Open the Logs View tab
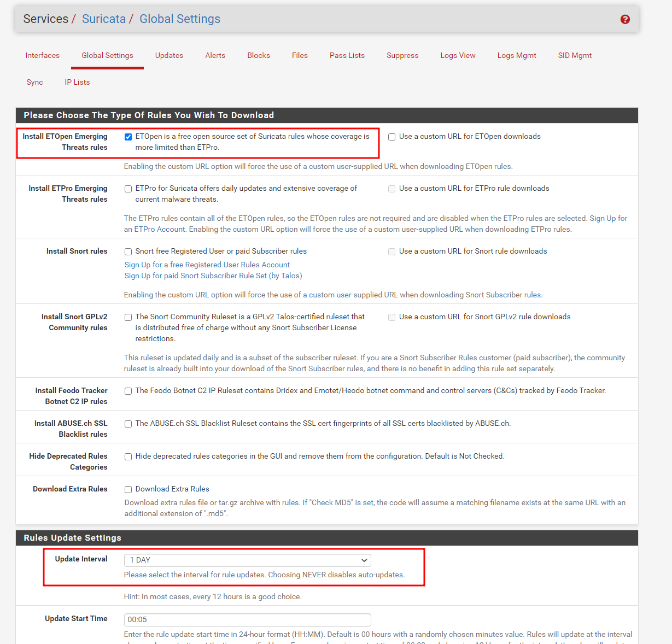The image size is (672, 644). click(458, 55)
